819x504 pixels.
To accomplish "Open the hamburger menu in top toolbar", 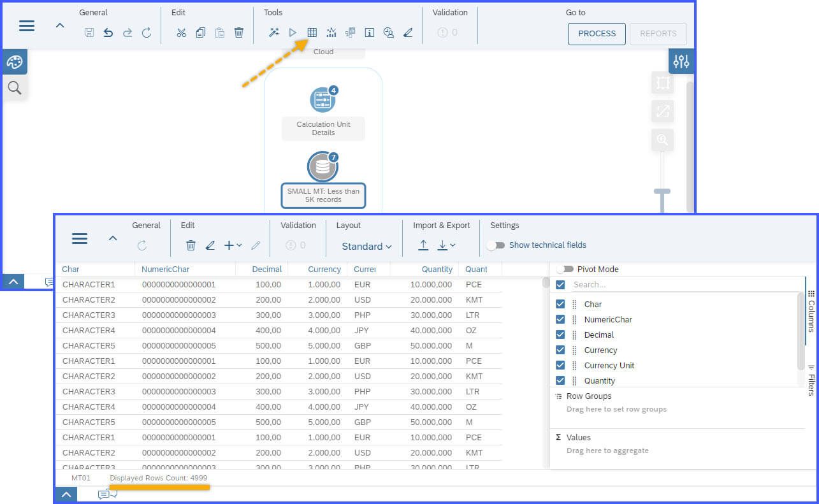I will [26, 25].
